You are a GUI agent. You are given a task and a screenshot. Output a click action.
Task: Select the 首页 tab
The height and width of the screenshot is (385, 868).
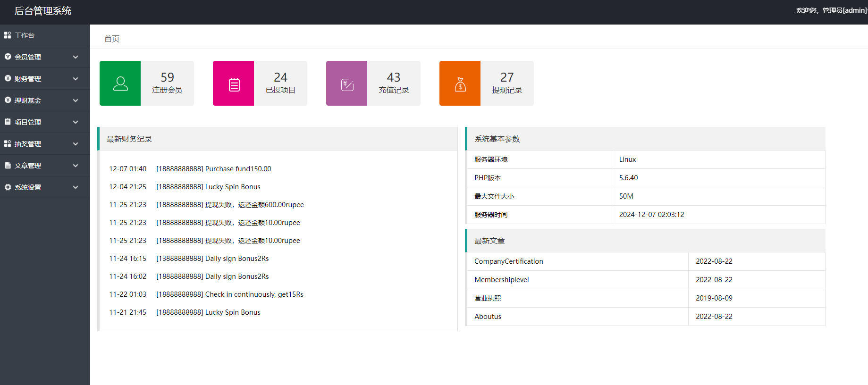(x=112, y=39)
